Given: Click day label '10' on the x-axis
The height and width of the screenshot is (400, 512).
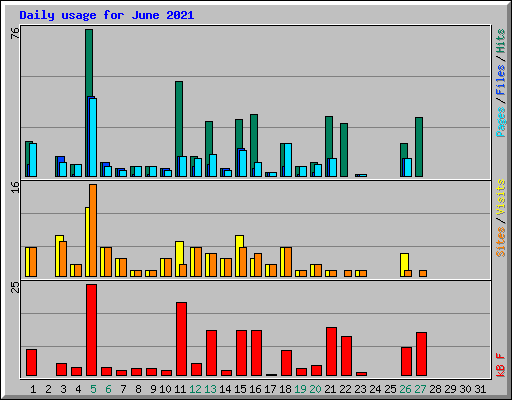Looking at the screenshot, I should pyautogui.click(x=165, y=389).
